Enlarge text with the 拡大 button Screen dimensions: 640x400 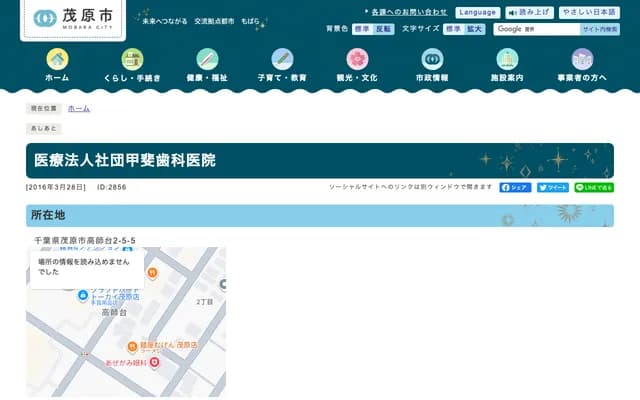(x=475, y=30)
